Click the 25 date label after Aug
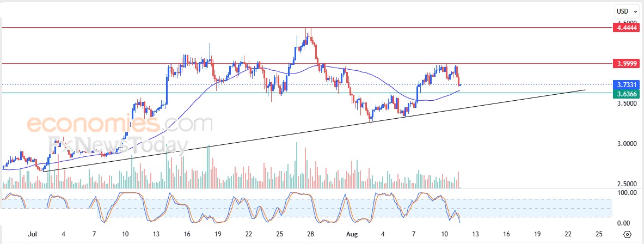The height and width of the screenshot is (244, 644). 599,234
